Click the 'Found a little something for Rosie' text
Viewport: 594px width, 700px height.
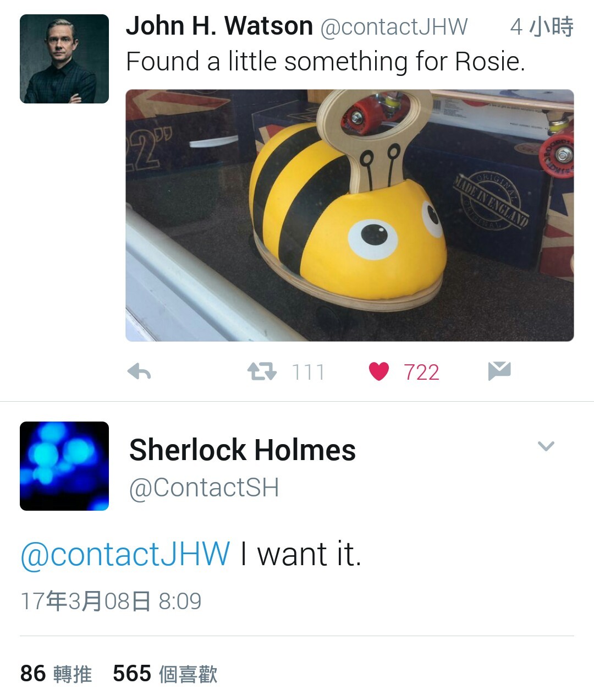[x=326, y=62]
